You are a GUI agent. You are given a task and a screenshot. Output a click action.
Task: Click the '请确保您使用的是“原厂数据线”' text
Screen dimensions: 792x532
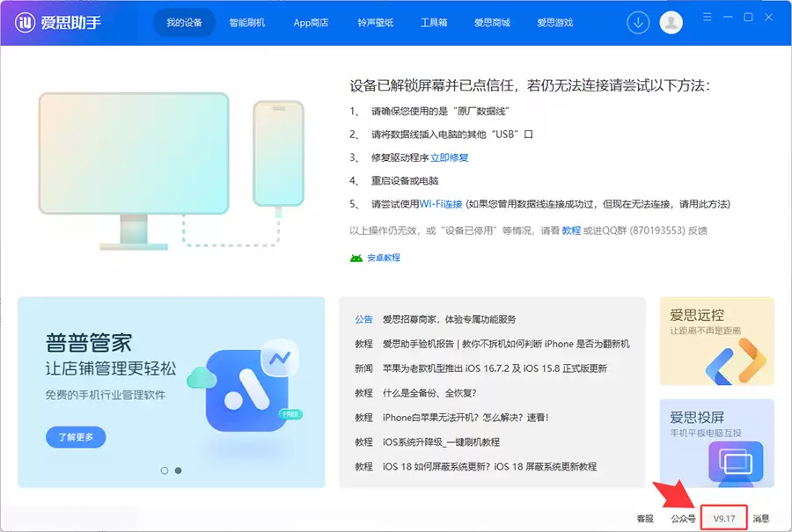(440, 111)
